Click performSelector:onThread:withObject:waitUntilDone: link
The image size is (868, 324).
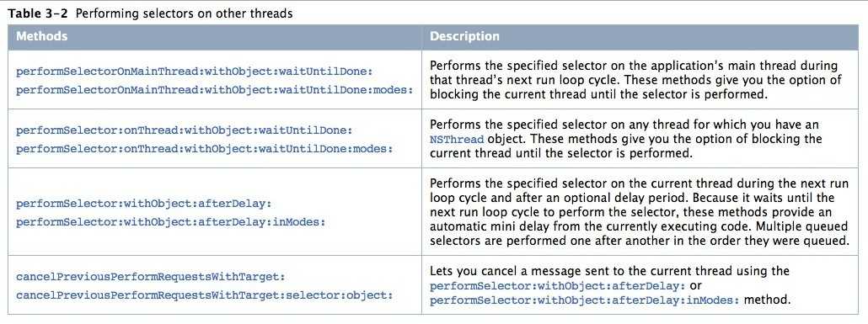tap(185, 130)
